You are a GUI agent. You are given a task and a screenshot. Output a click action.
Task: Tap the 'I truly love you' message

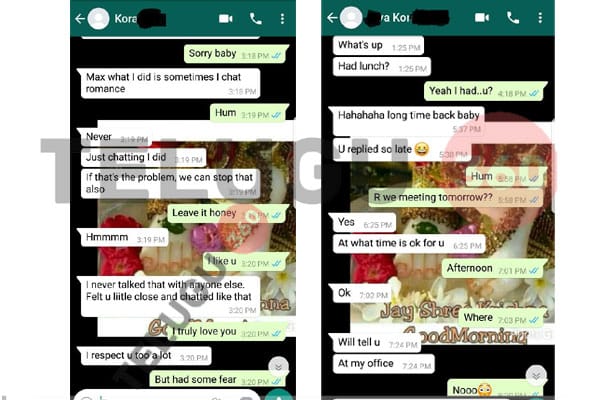(227, 332)
